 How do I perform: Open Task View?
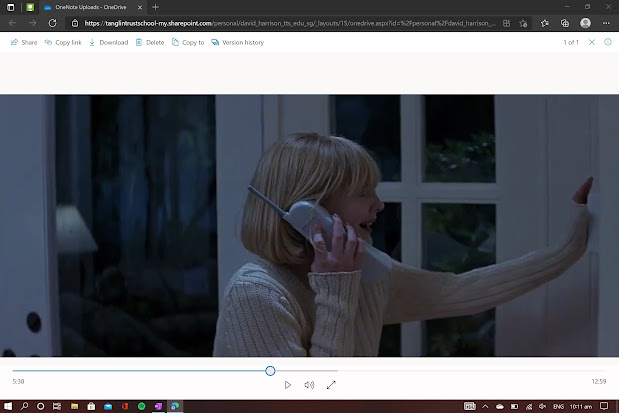pos(57,406)
